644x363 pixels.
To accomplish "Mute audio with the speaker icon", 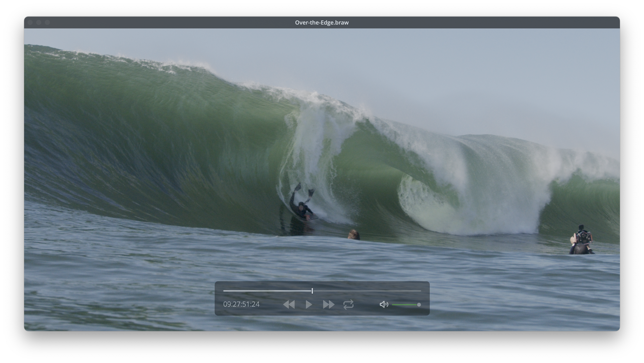I will [x=384, y=304].
